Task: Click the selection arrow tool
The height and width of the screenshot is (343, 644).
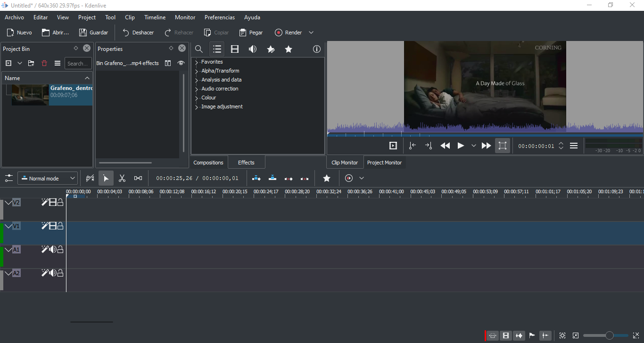Action: (x=106, y=178)
